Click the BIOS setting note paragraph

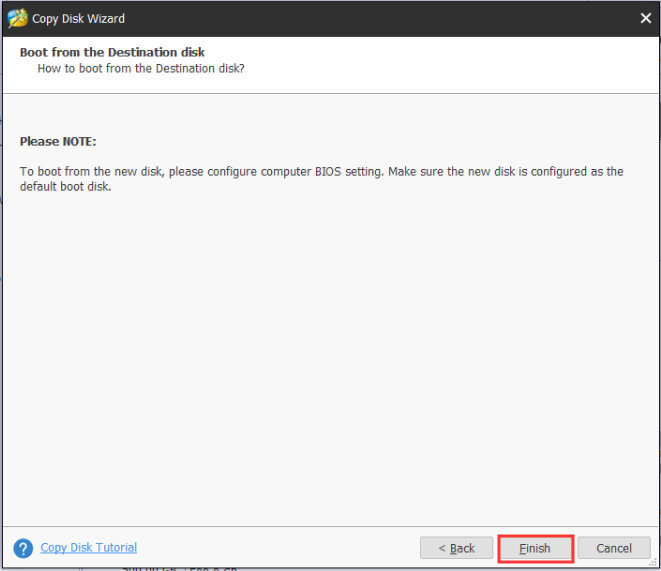coord(321,179)
